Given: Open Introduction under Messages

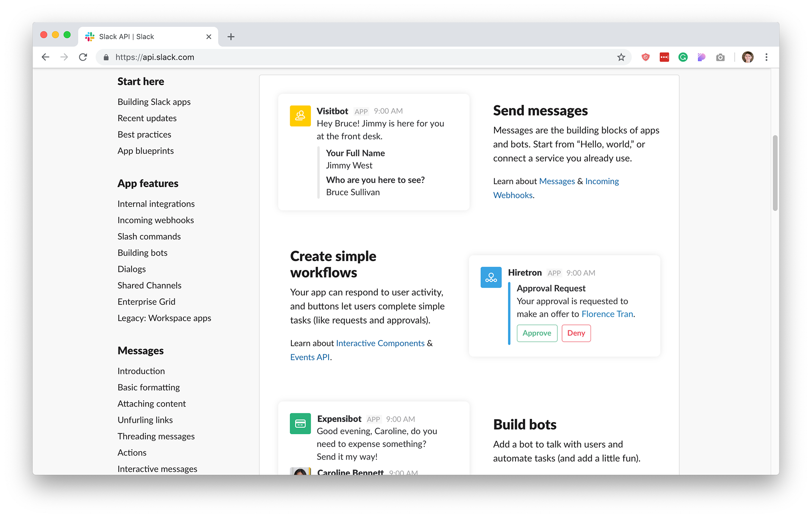Looking at the screenshot, I should point(141,371).
